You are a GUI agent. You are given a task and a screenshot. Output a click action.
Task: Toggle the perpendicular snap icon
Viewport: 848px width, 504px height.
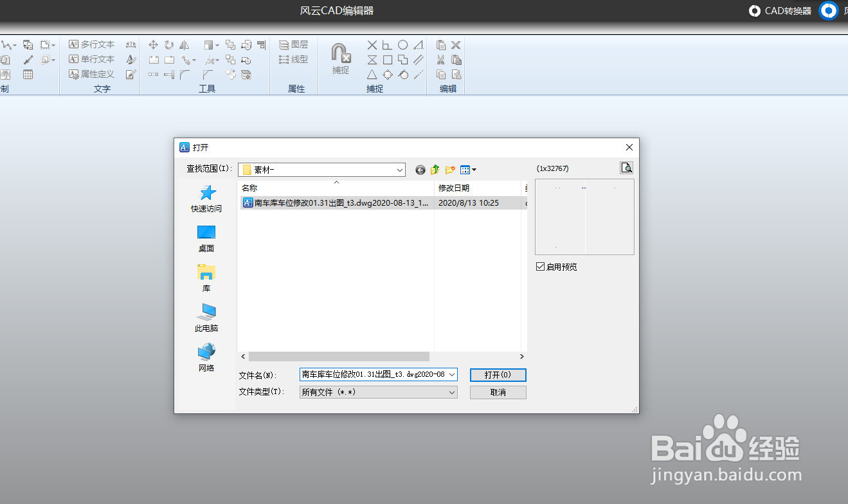pos(388,45)
